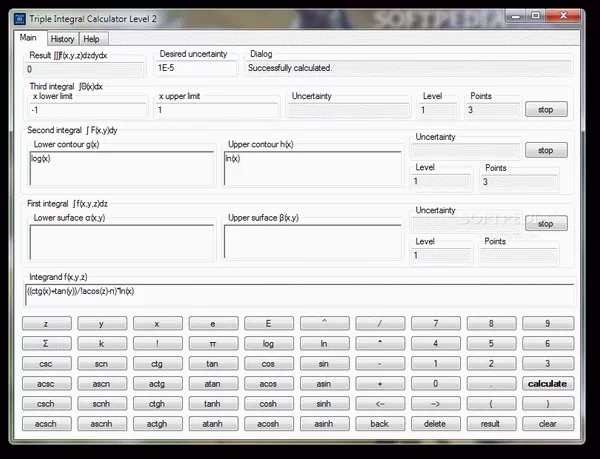Click the asinh function key
The width and height of the screenshot is (600, 459).
324,424
